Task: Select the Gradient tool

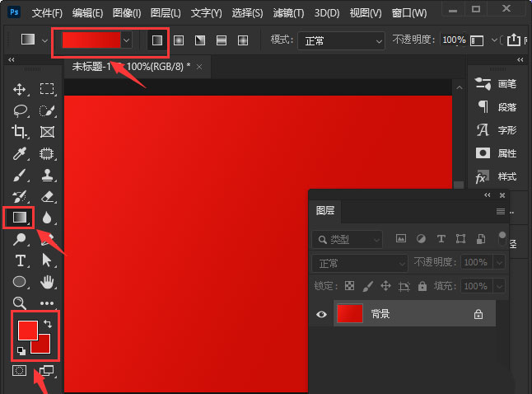Action: [x=19, y=218]
